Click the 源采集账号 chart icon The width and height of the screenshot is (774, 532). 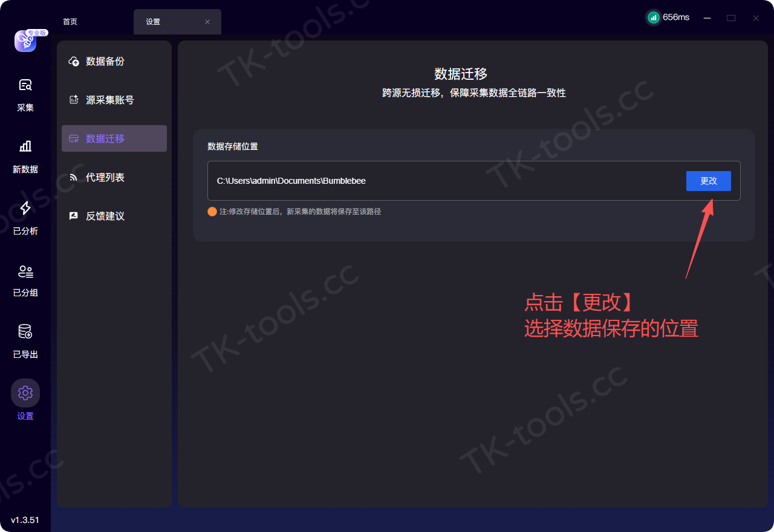coord(74,100)
